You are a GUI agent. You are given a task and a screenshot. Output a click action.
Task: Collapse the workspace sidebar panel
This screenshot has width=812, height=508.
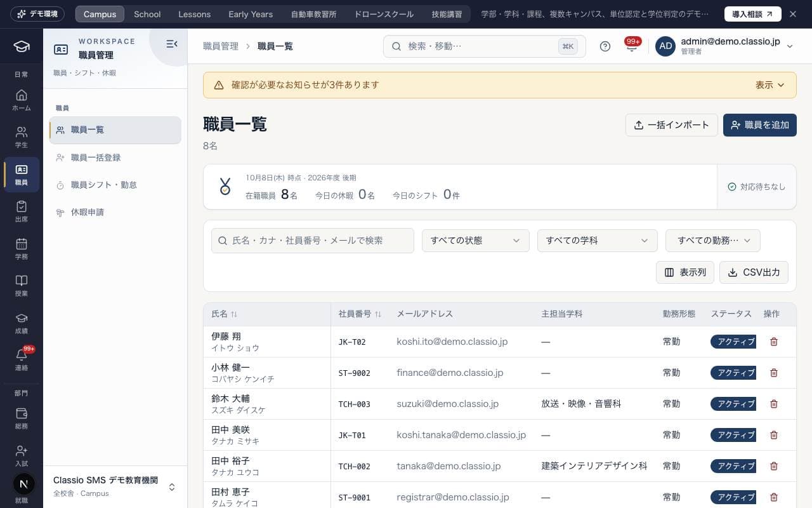click(x=171, y=44)
